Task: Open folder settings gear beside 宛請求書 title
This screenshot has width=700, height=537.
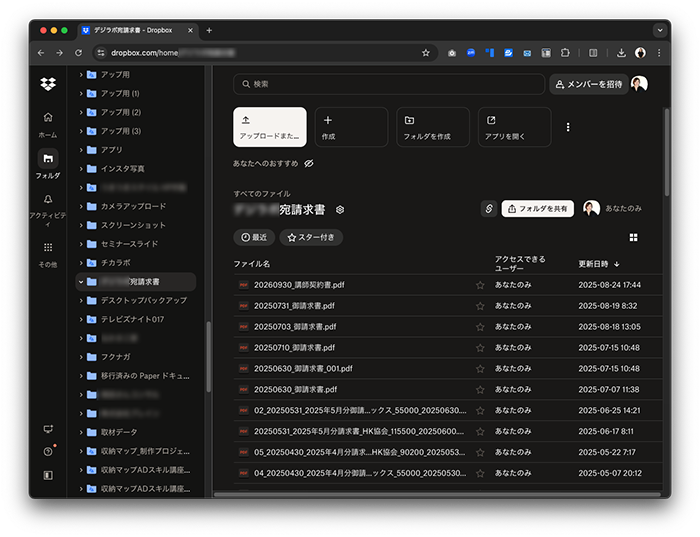Action: 340,210
